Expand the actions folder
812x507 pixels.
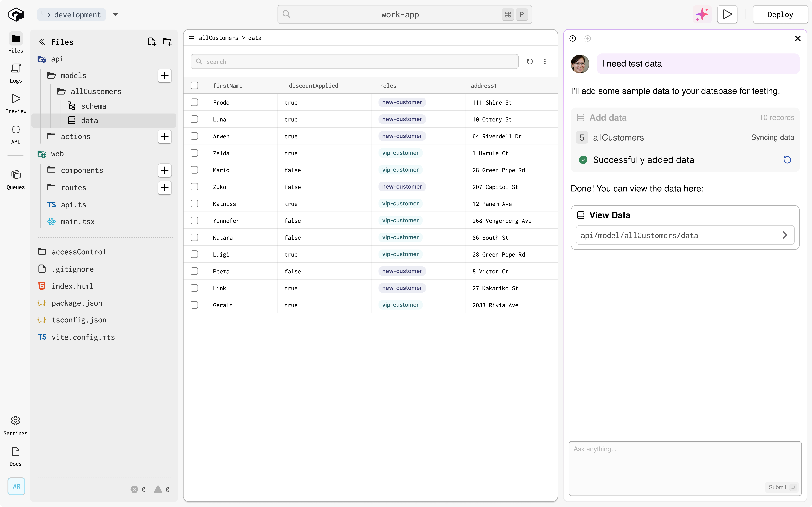click(x=76, y=136)
